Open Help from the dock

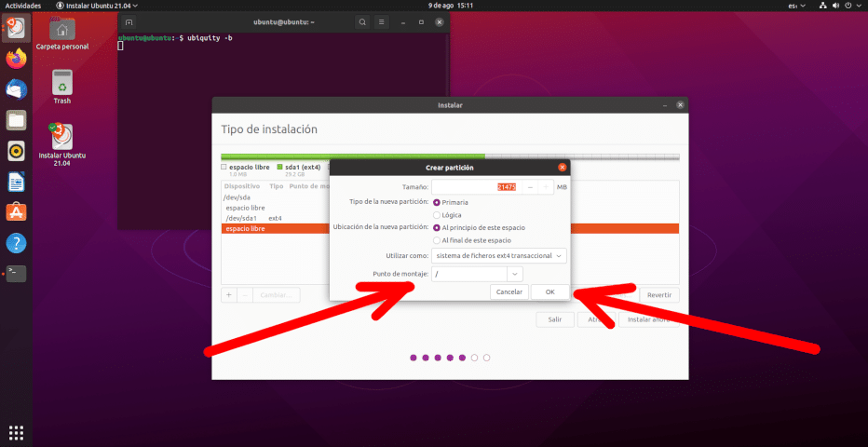(16, 242)
